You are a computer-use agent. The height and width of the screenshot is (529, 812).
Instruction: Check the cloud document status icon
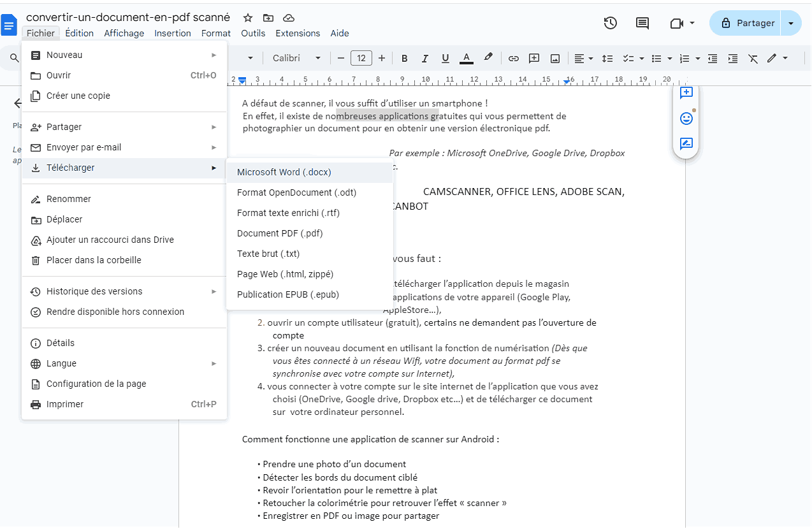click(x=289, y=18)
